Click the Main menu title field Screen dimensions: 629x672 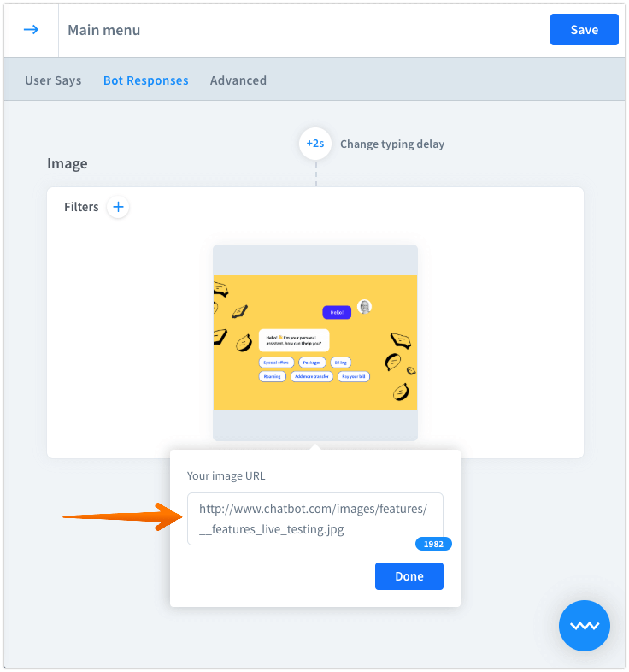(104, 30)
